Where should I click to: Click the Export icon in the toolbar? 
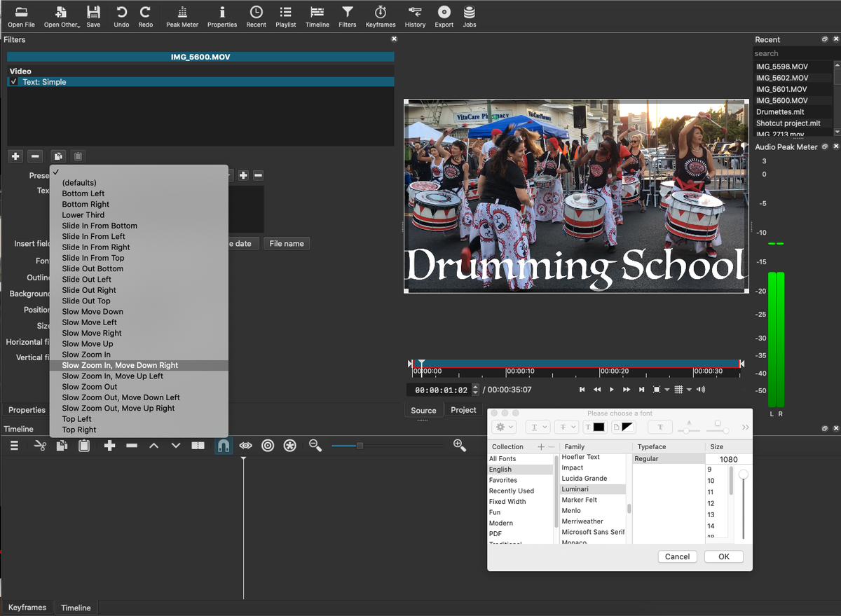(444, 15)
